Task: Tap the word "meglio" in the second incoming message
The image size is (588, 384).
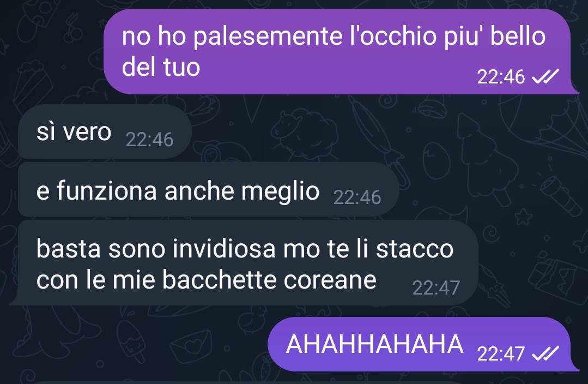Action: tap(280, 191)
